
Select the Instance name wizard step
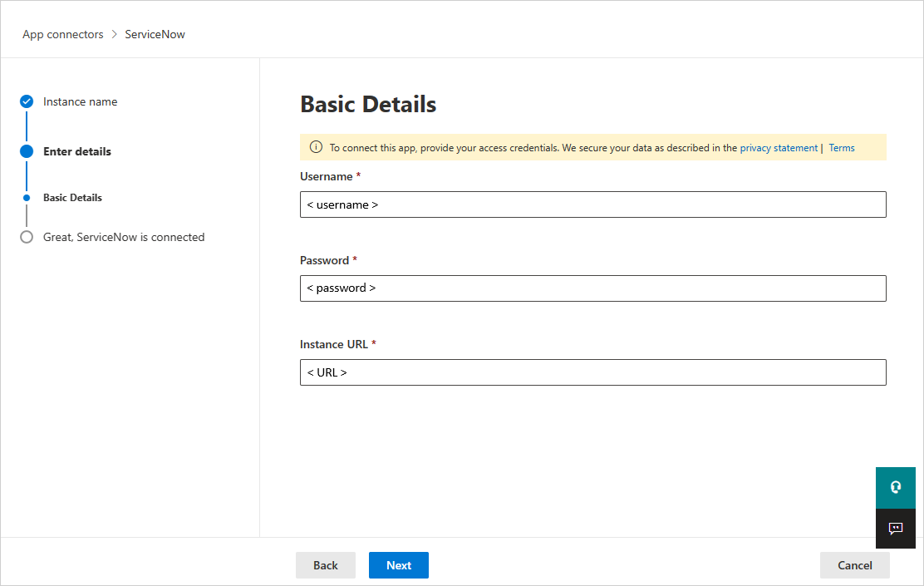point(80,101)
